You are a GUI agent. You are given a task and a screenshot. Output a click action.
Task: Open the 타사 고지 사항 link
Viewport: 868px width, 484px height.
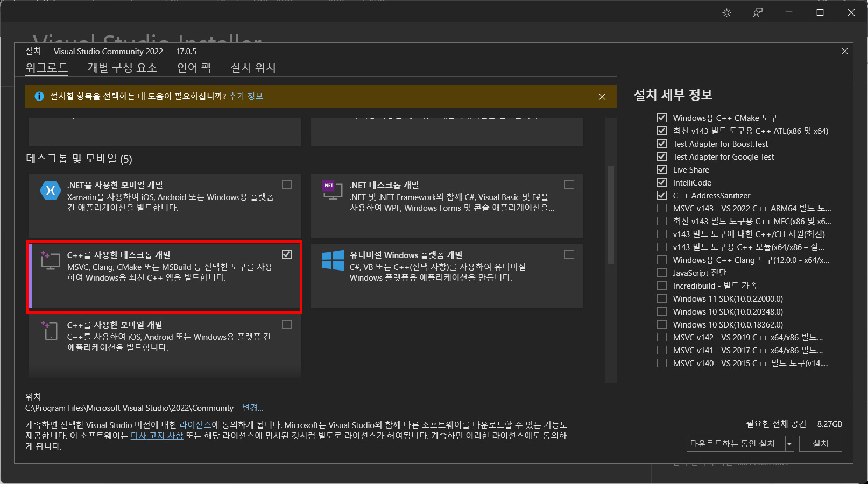[x=157, y=436]
